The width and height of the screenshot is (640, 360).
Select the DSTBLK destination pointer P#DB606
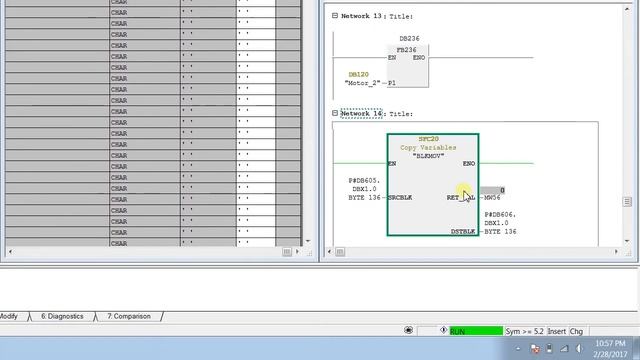point(500,223)
